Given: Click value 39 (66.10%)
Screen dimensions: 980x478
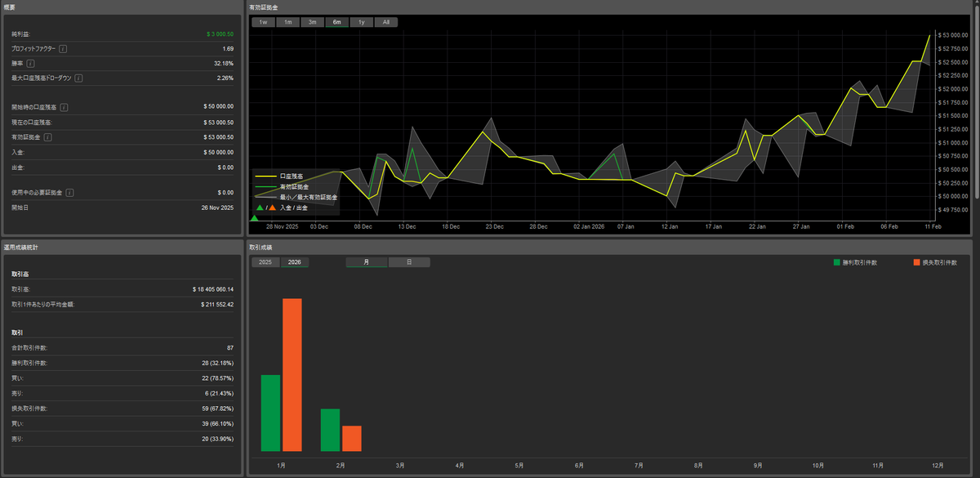Looking at the screenshot, I should (x=218, y=424).
